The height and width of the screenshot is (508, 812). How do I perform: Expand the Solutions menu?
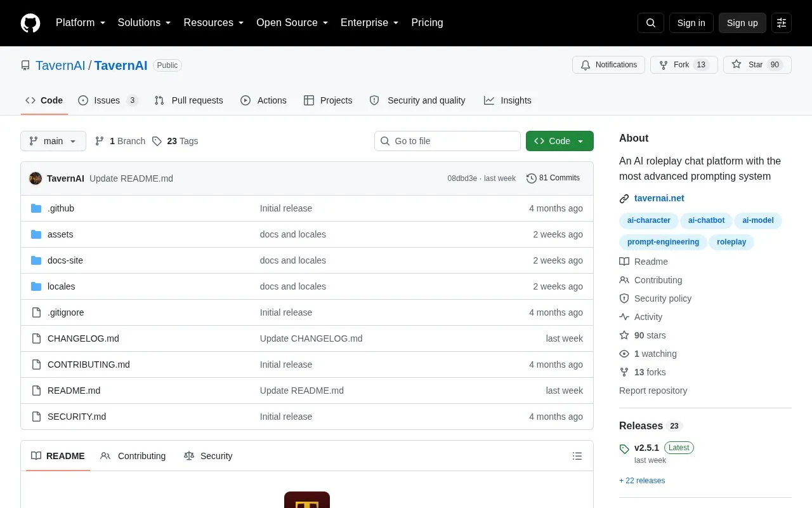145,23
